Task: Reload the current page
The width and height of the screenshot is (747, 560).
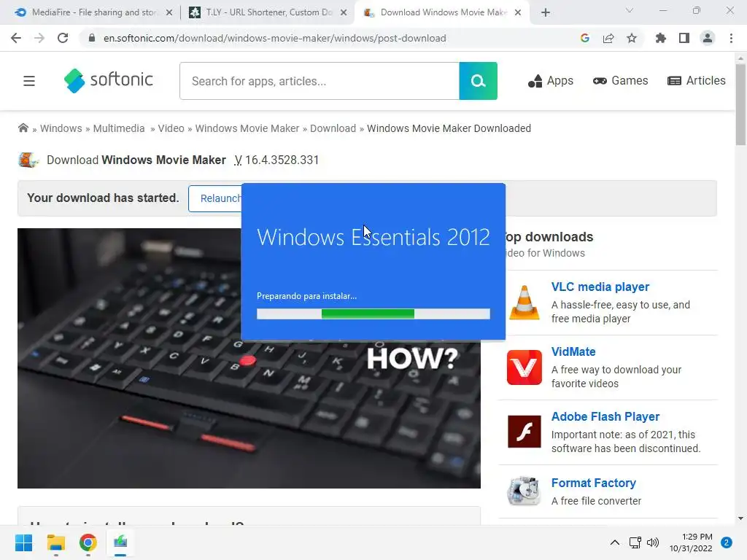Action: (63, 38)
